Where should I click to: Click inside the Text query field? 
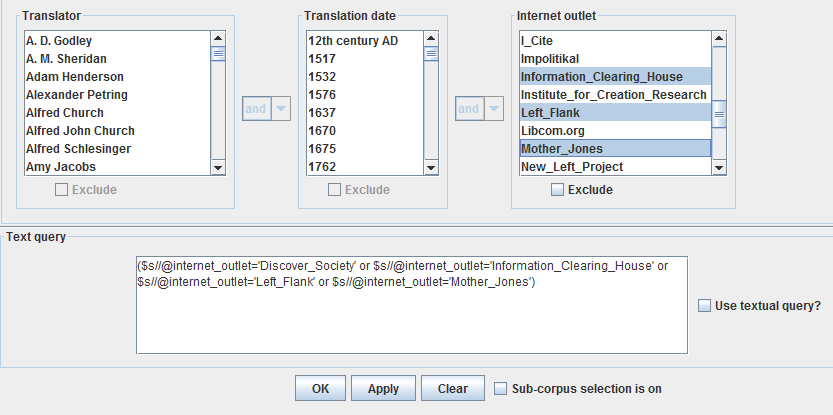(x=412, y=305)
